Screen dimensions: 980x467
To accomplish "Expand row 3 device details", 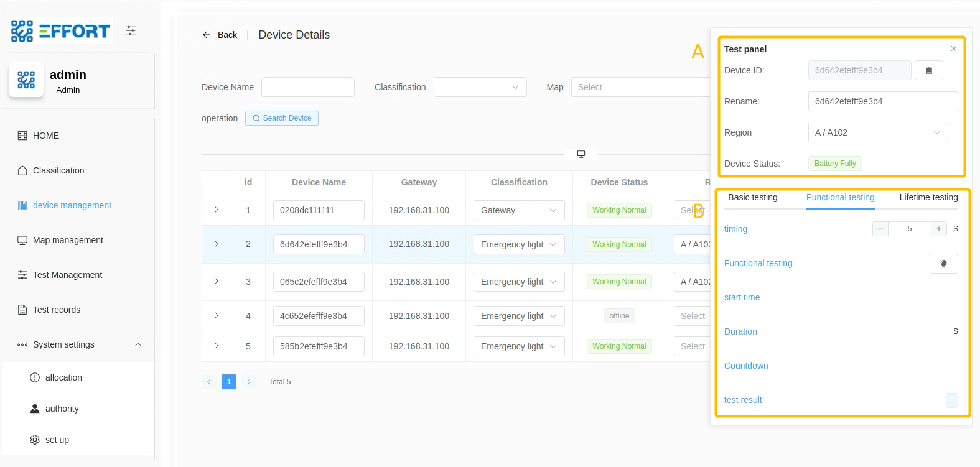I will tap(217, 282).
